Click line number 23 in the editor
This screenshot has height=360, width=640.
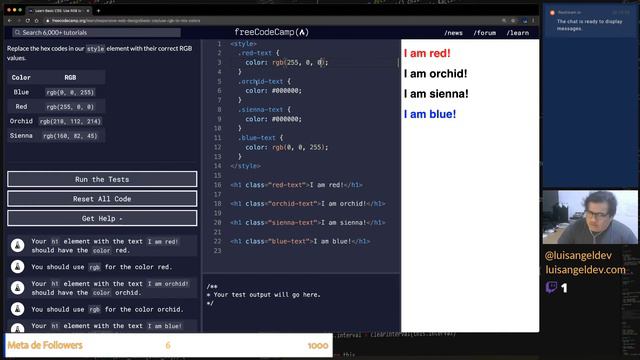[x=217, y=251]
